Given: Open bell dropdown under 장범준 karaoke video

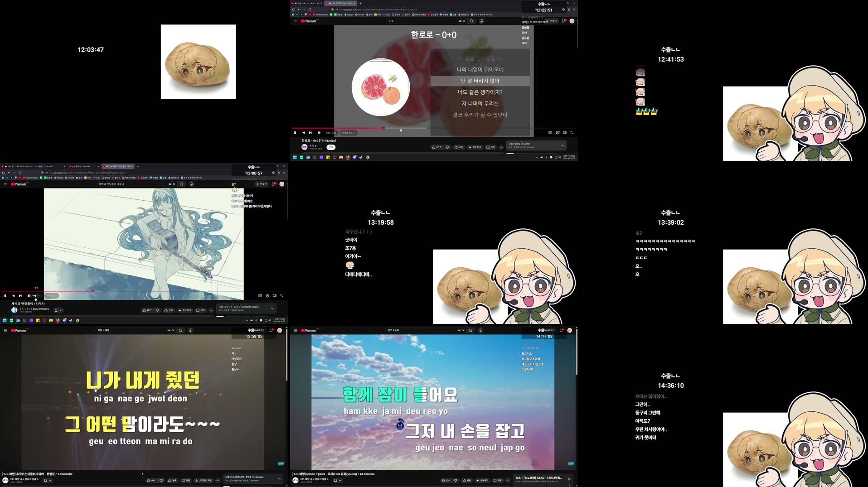Looking at the screenshot, I should [x=47, y=481].
